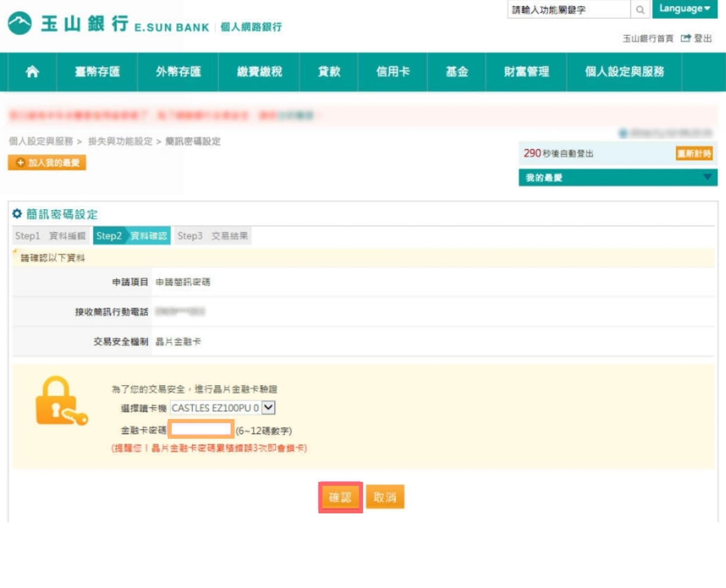Viewport: 726px width, 588px height.
Task: Click the 晶片金融卡 value text
Action: pos(178,342)
